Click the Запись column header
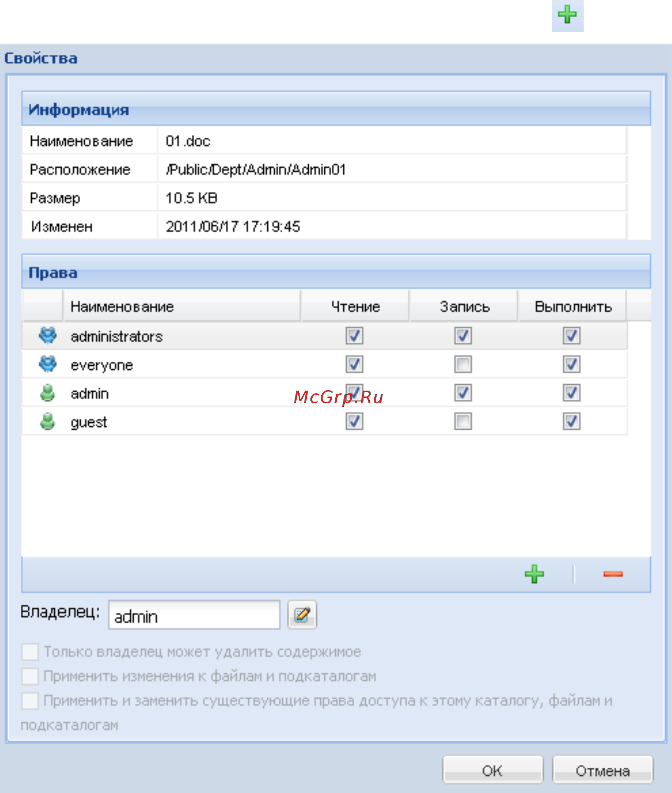672x793 pixels. point(464,306)
